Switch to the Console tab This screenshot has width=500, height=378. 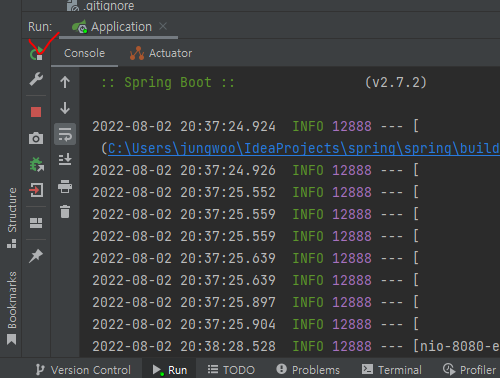[84, 53]
